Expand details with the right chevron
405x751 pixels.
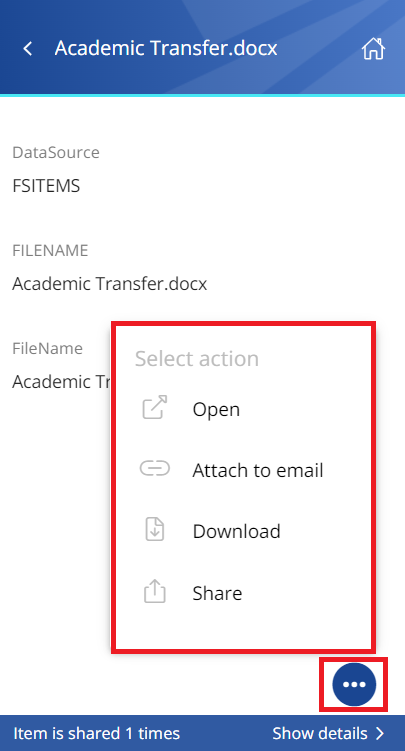[380, 733]
